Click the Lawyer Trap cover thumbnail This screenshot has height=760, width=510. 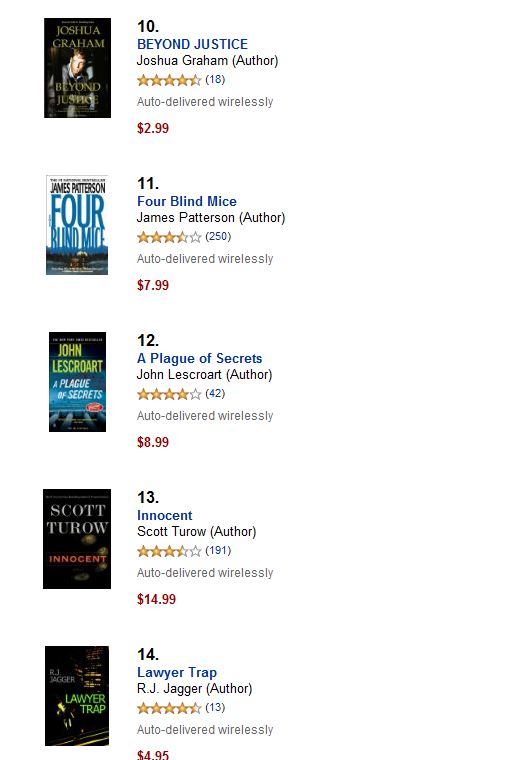(77, 696)
